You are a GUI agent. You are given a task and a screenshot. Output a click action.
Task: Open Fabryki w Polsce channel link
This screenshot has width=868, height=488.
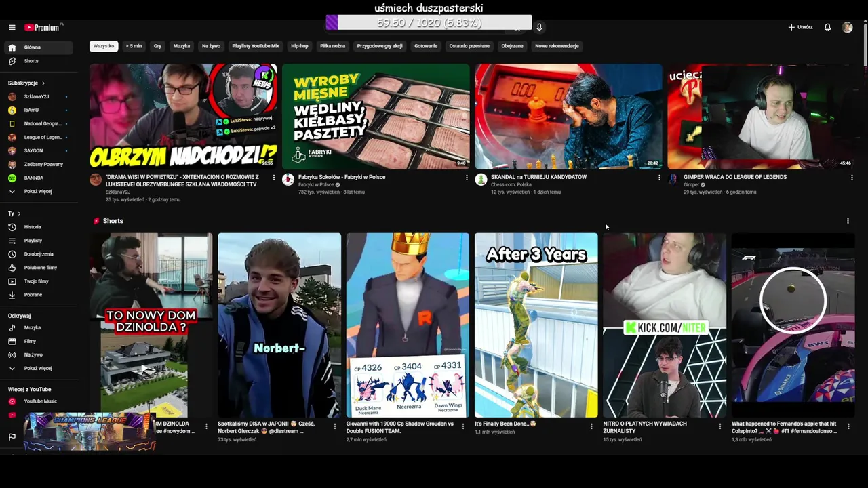(316, 185)
